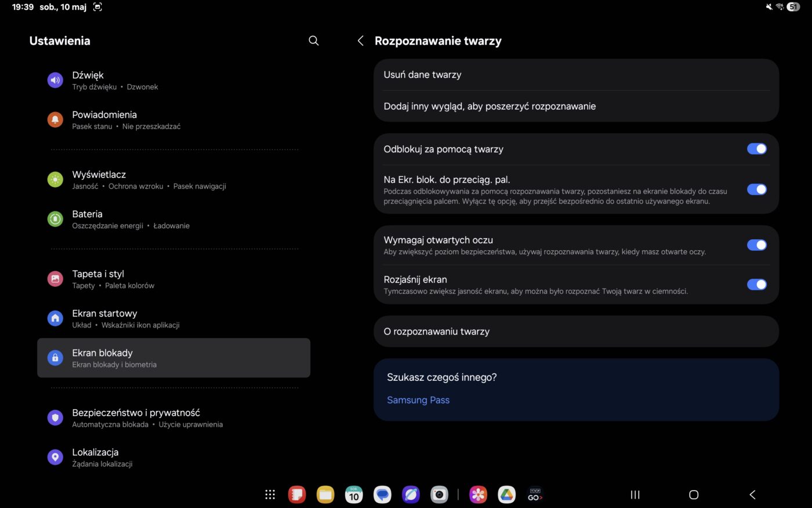This screenshot has height=508, width=812.
Task: Open the Camera app from the taskbar
Action: tap(439, 495)
